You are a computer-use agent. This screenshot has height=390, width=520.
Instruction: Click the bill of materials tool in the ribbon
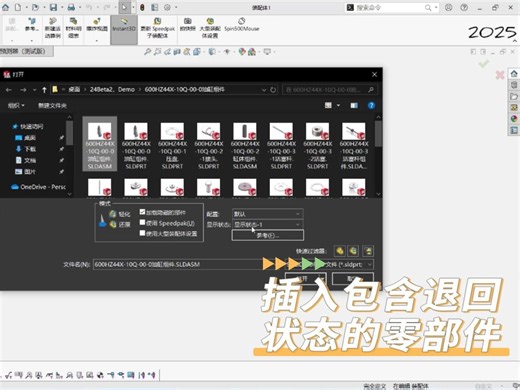[x=74, y=27]
